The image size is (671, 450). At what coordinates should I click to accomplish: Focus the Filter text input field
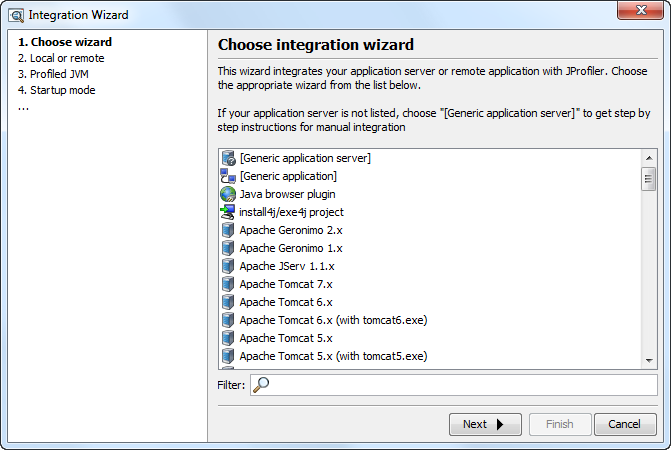pyautogui.click(x=454, y=385)
